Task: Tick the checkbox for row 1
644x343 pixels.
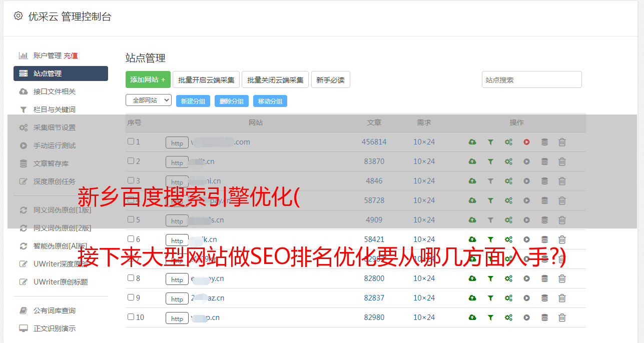Action: click(131, 141)
